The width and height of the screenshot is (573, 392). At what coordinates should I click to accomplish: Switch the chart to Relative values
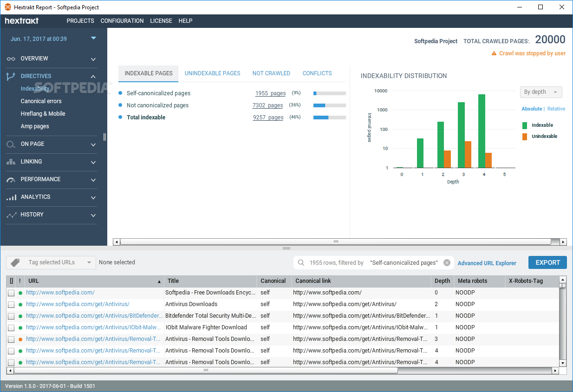coord(556,109)
